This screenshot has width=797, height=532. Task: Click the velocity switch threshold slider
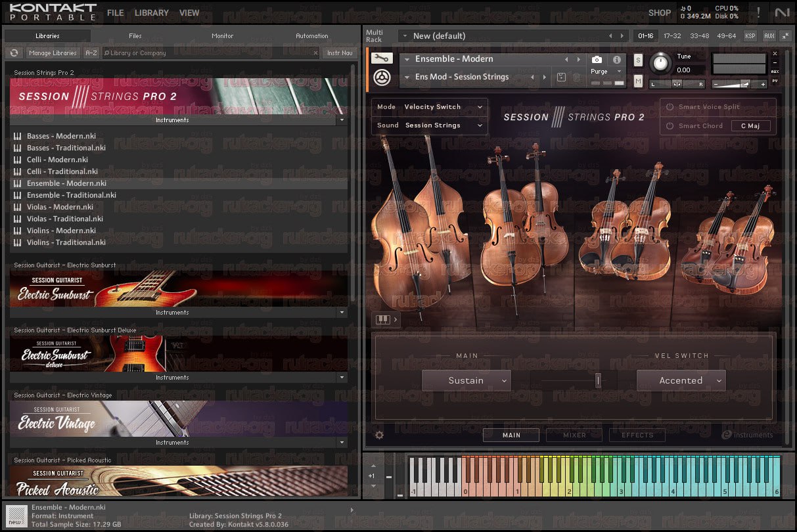tap(598, 380)
